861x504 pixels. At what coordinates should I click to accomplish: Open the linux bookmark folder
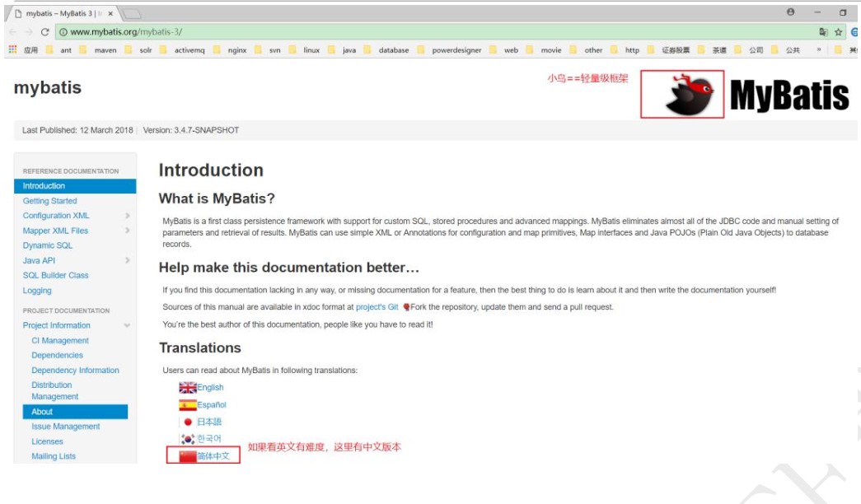tap(304, 50)
